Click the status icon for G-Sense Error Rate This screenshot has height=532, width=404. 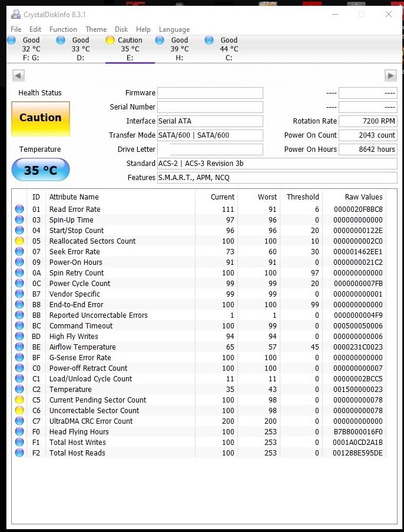coord(19,357)
